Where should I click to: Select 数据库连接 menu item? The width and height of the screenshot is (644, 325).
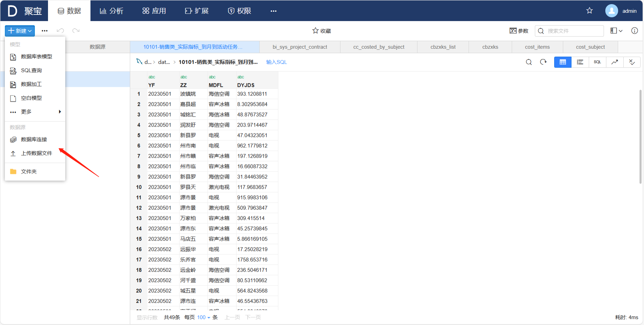coord(35,139)
